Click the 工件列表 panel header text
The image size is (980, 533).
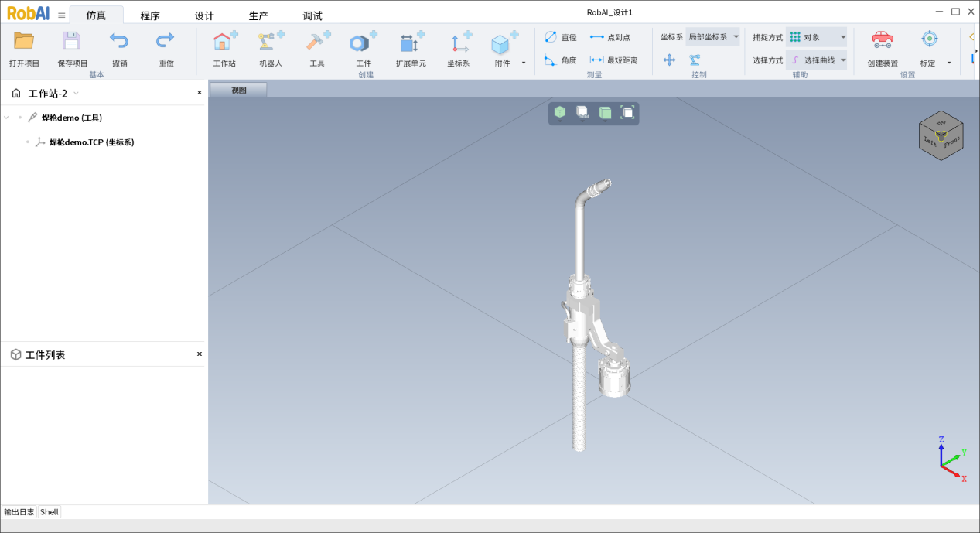45,355
